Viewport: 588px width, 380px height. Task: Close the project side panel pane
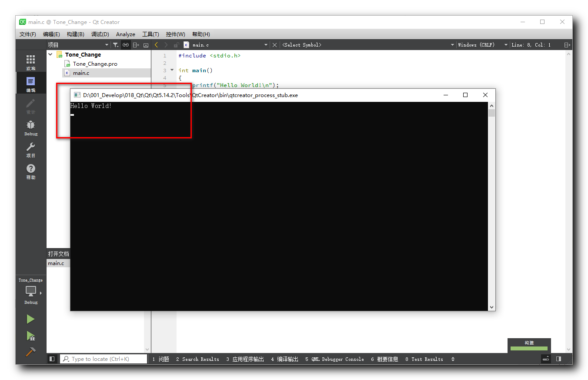pos(146,45)
